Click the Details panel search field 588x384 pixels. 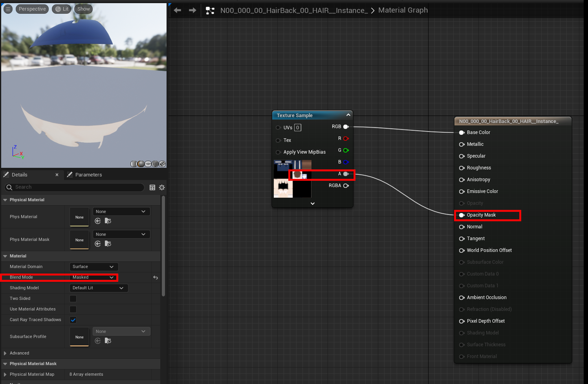click(73, 187)
